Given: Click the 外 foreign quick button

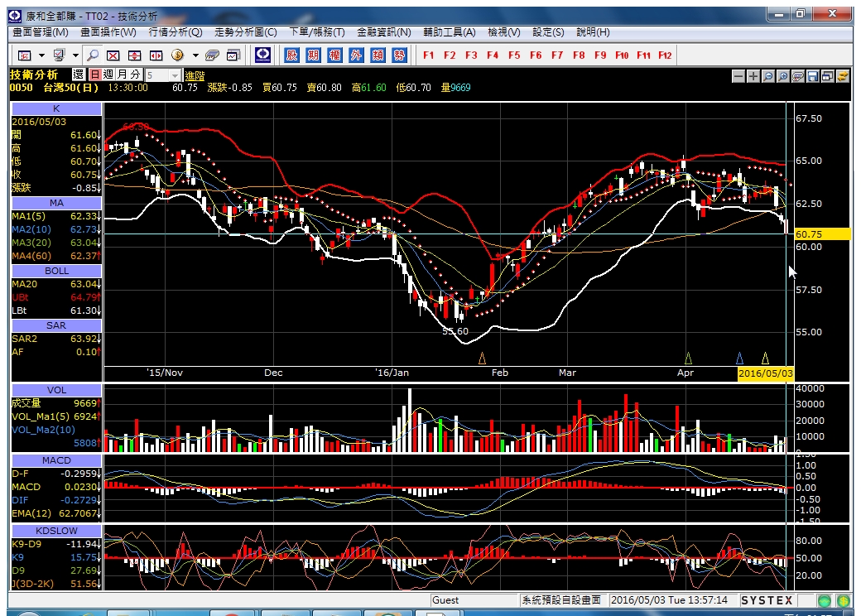Looking at the screenshot, I should click(x=356, y=55).
